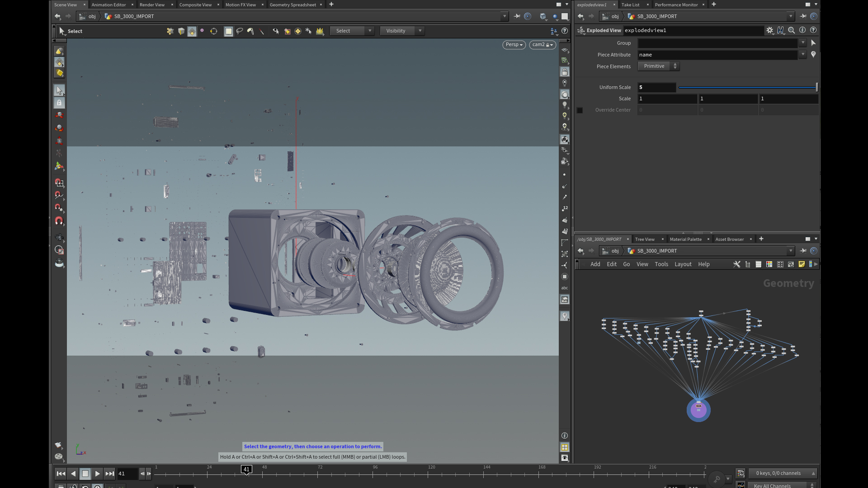
Task: Open the parameter gear settings menu
Action: pyautogui.click(x=769, y=30)
